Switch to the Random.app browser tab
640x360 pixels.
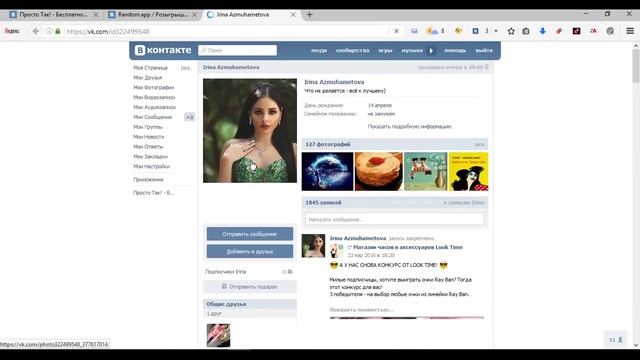[x=153, y=15]
